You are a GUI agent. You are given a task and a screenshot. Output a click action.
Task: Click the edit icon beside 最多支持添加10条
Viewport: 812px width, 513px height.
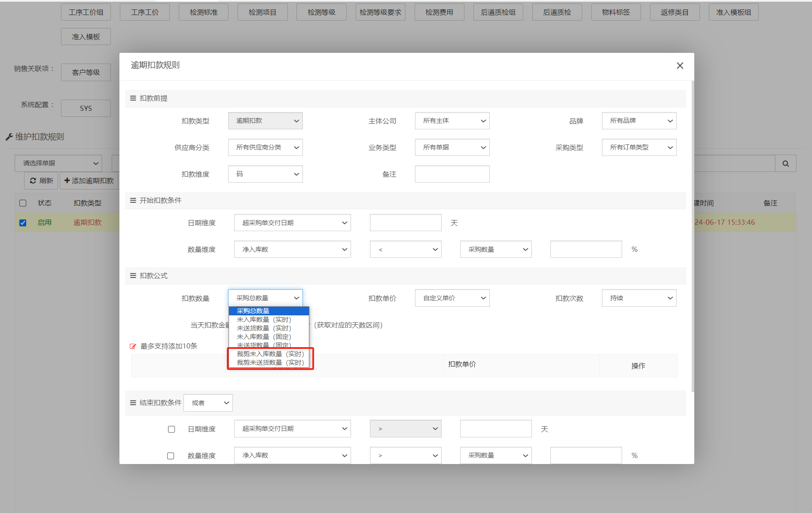[133, 346]
